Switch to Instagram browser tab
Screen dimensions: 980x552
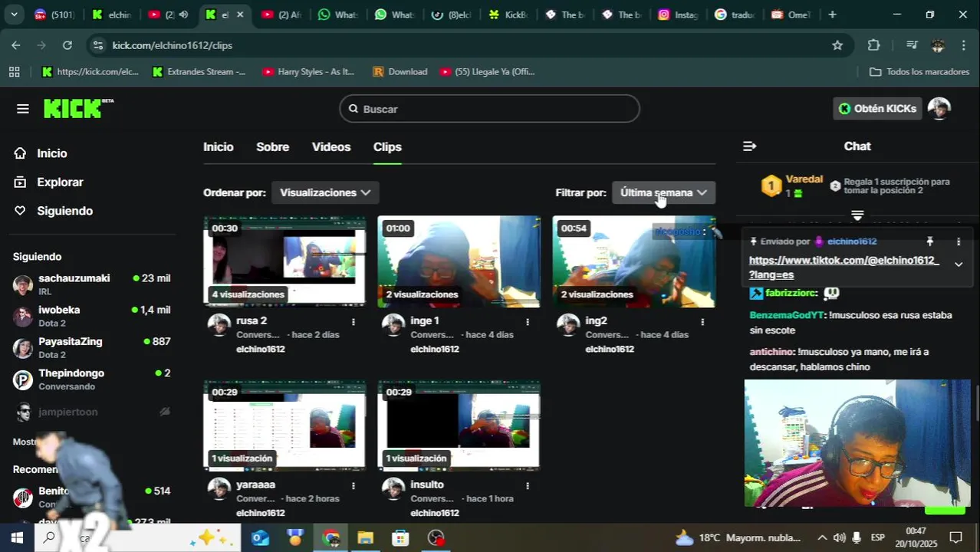click(677, 15)
